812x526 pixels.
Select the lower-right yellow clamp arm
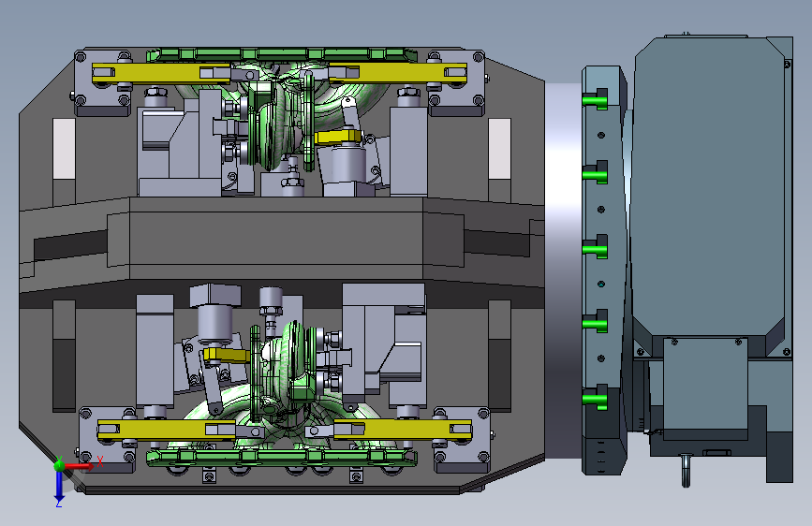pos(403,430)
